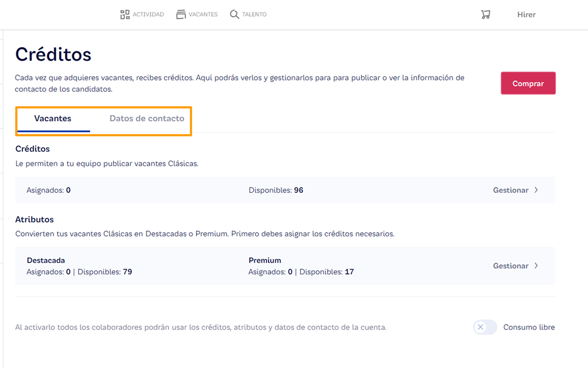This screenshot has height=368, width=588.
Task: Toggle free consumption for all collaborators
Action: (485, 327)
